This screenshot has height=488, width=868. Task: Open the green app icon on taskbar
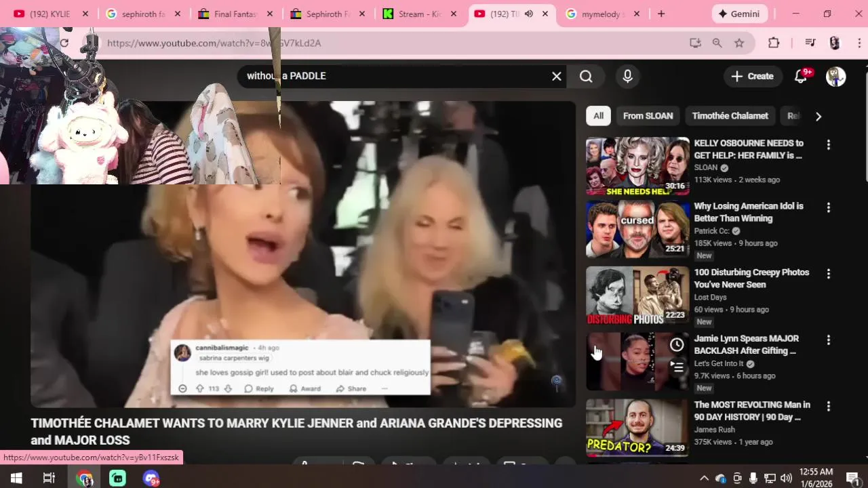117,478
